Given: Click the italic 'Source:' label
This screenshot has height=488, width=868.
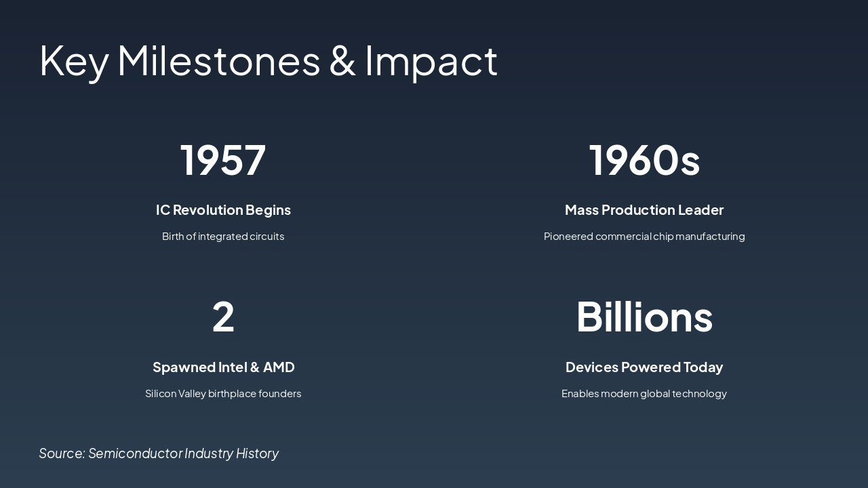Looking at the screenshot, I should click(62, 453).
